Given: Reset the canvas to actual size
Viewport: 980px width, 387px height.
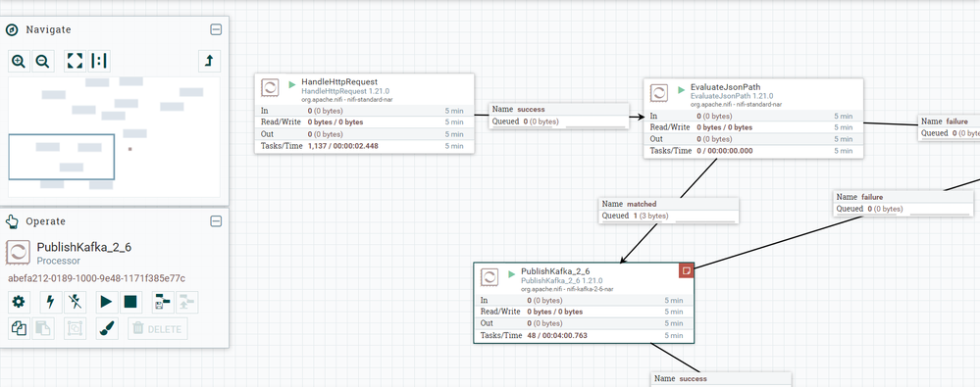Looking at the screenshot, I should coord(99,61).
